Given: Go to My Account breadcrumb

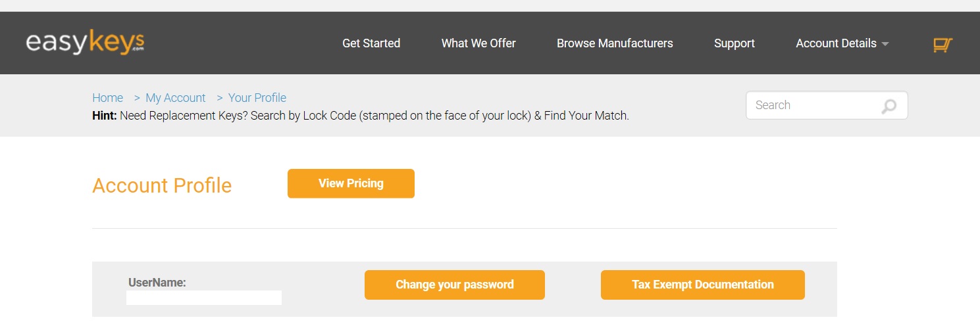Looking at the screenshot, I should 176,98.
